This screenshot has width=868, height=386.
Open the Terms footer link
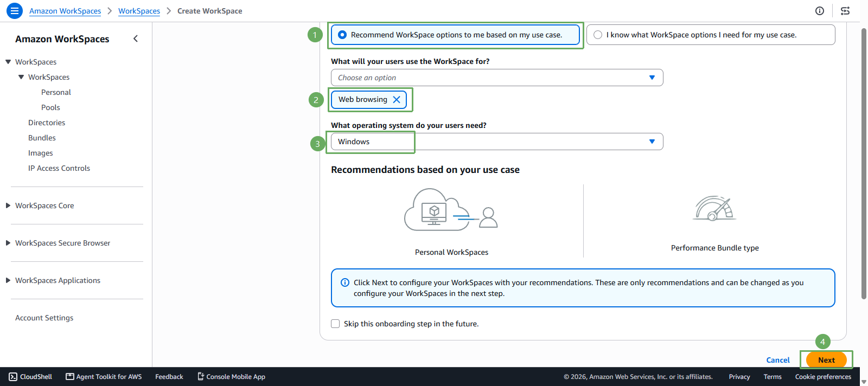click(x=773, y=377)
